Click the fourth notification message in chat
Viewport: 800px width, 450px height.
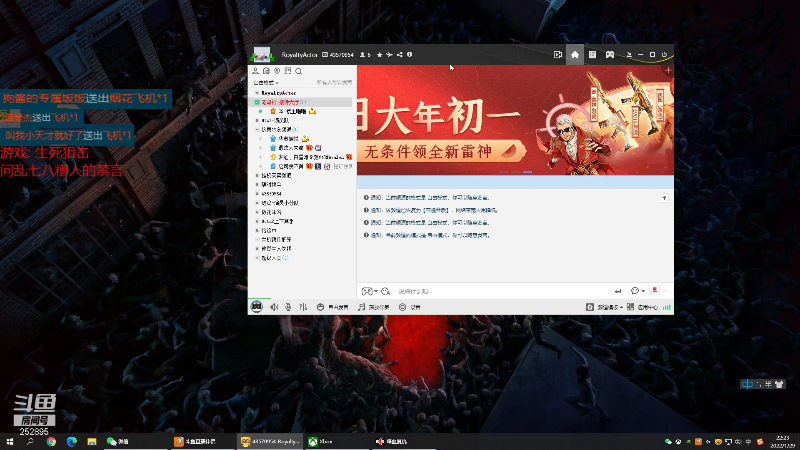(427, 235)
